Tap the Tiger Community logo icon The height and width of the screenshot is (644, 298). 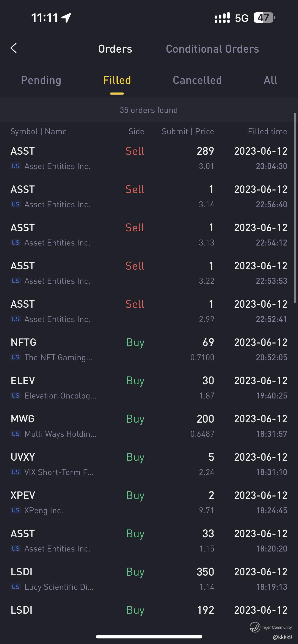(x=255, y=627)
